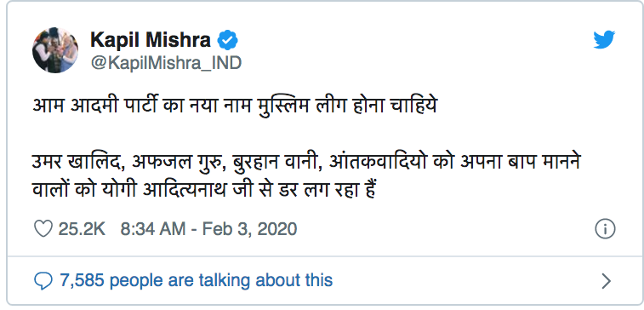644x310 pixels.
Task: Click "योगी आदित्यनाथ" in the tweet text
Action: [x=204, y=190]
